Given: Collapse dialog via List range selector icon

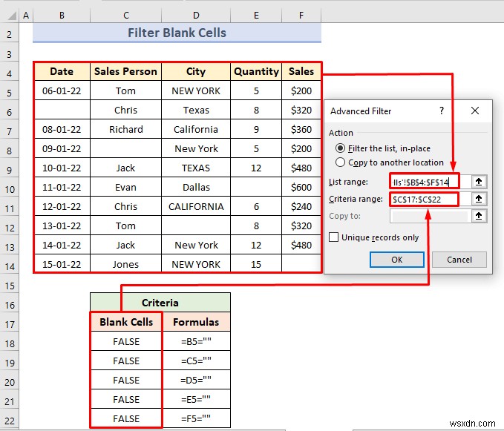Looking at the screenshot, I should (x=479, y=182).
